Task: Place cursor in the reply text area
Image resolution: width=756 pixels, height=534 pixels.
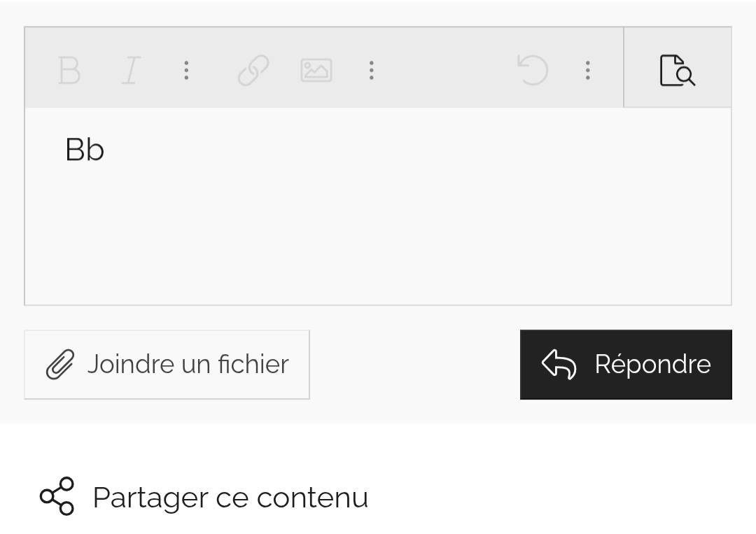Action: point(378,210)
